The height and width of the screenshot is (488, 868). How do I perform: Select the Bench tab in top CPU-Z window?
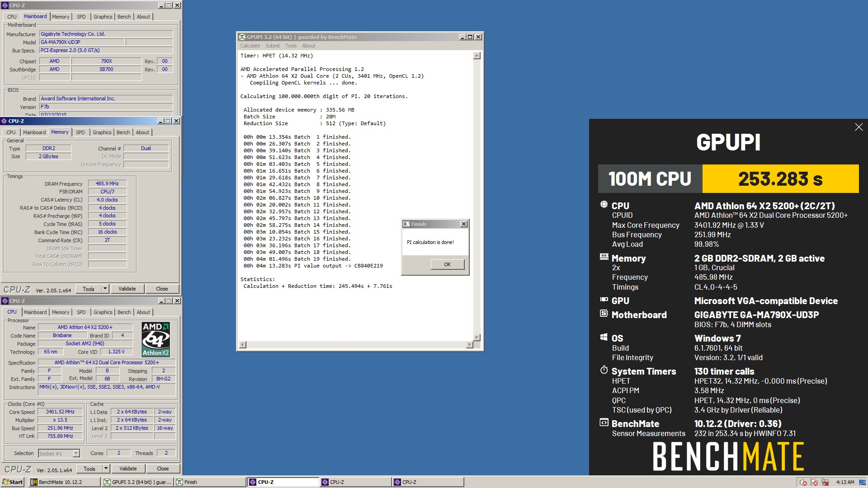pos(124,17)
